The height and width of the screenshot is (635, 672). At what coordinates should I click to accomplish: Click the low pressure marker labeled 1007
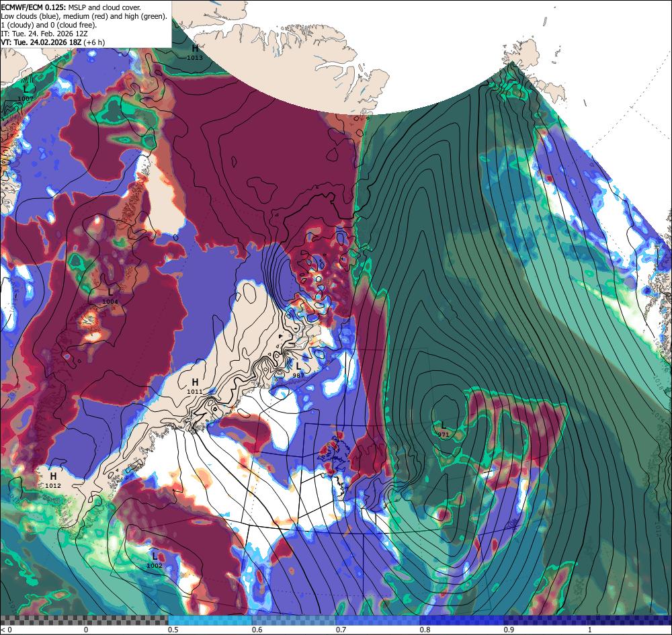click(x=26, y=93)
